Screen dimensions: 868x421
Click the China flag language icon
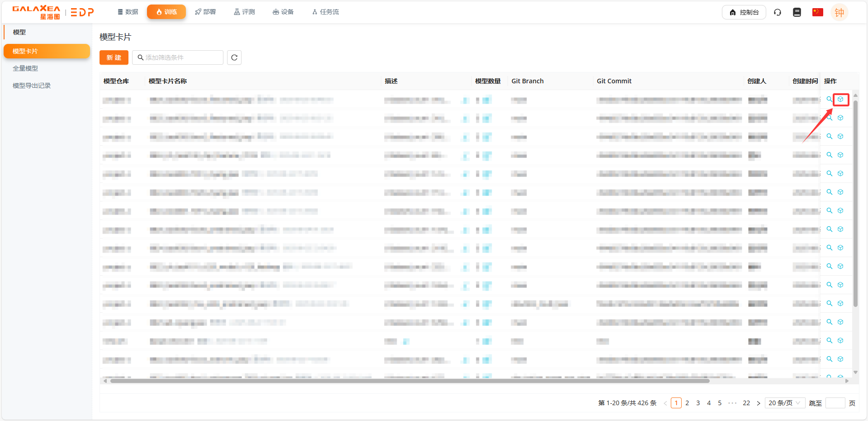pyautogui.click(x=817, y=12)
